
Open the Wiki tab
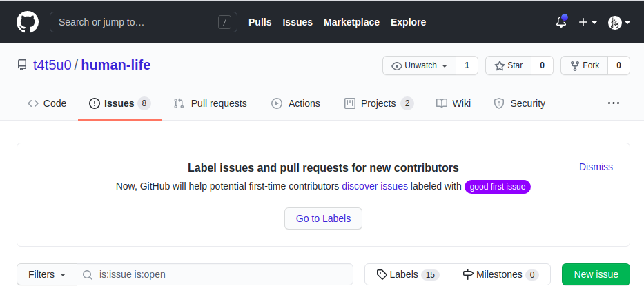[x=453, y=103]
